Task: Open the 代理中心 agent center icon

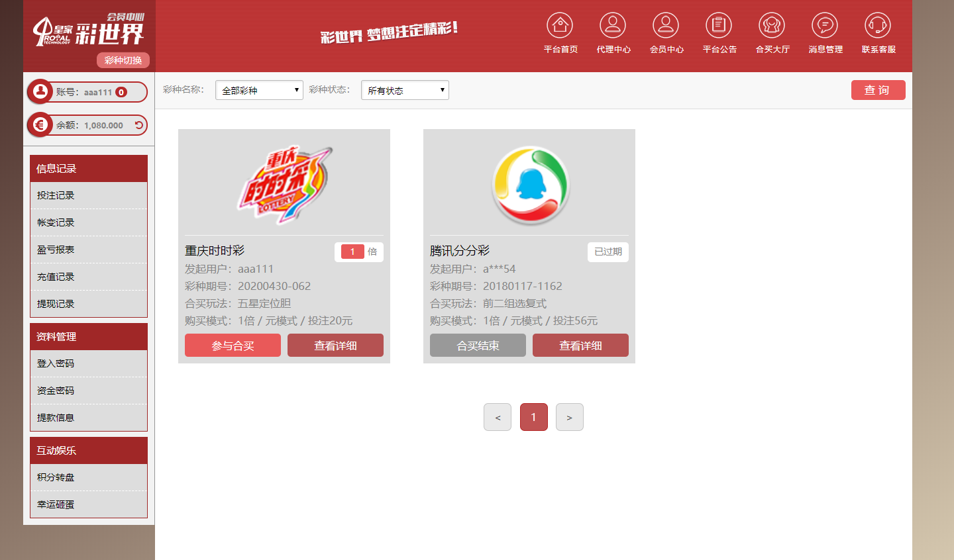Action: 613,26
